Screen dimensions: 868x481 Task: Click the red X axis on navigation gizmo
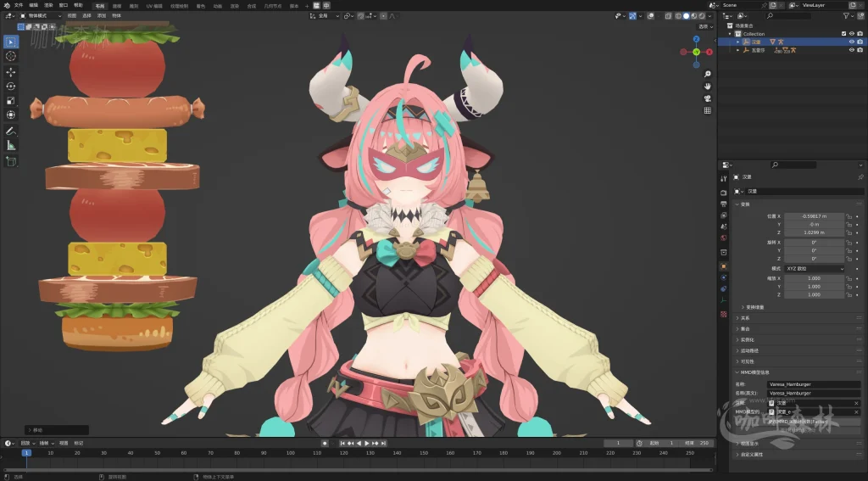[709, 52]
